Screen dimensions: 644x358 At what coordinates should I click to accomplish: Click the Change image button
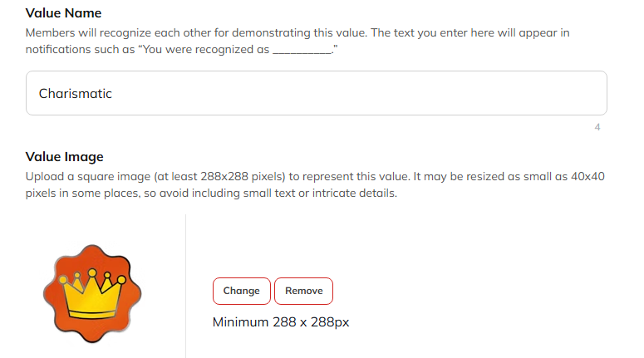click(242, 291)
